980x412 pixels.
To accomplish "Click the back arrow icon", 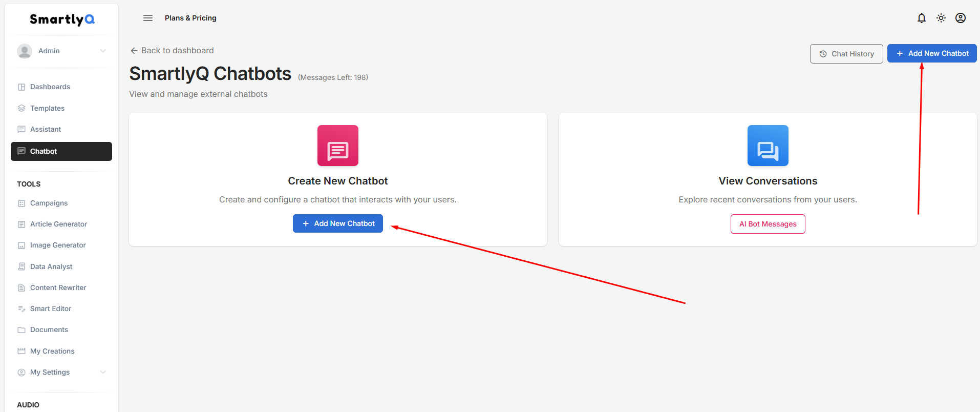I will [x=134, y=51].
